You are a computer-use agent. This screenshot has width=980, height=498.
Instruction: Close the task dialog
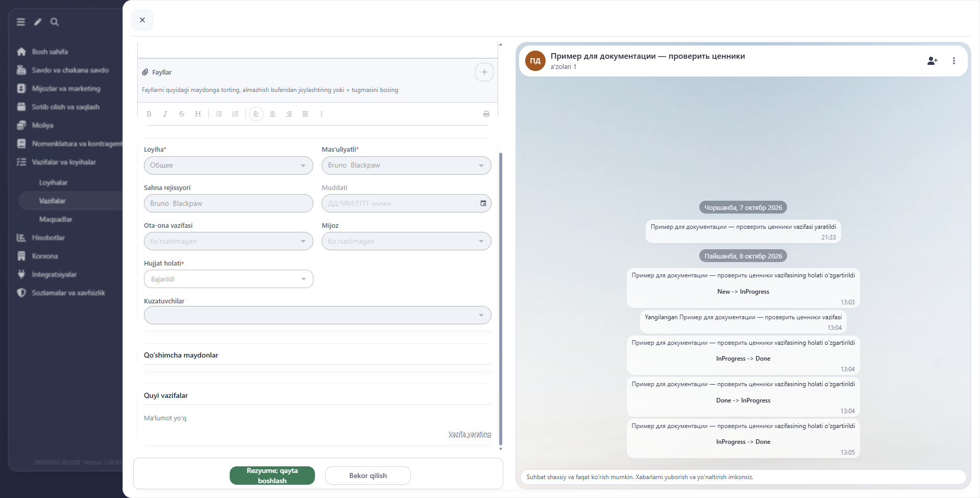pyautogui.click(x=142, y=20)
